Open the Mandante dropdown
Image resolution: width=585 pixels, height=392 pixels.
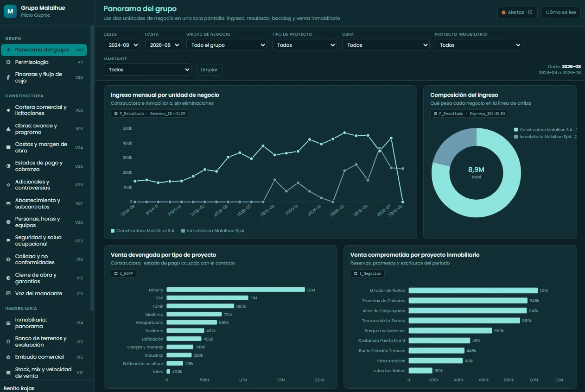click(148, 70)
